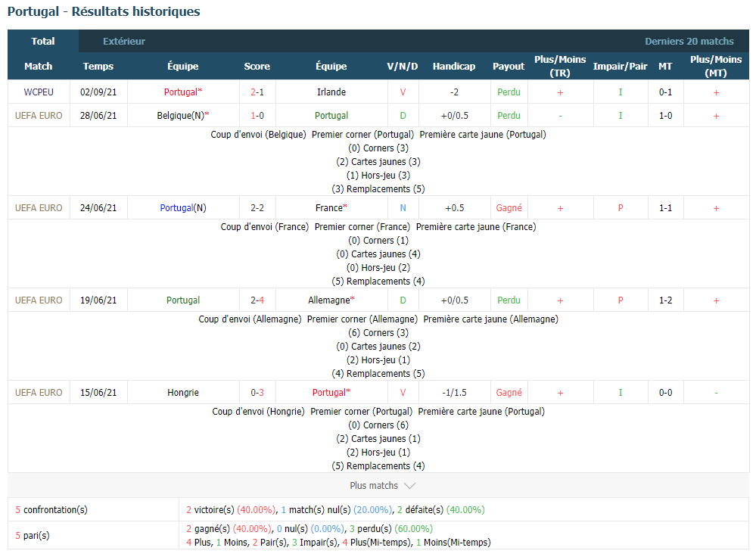
Task: Click the 2-1 score against Irlande
Action: click(x=257, y=92)
